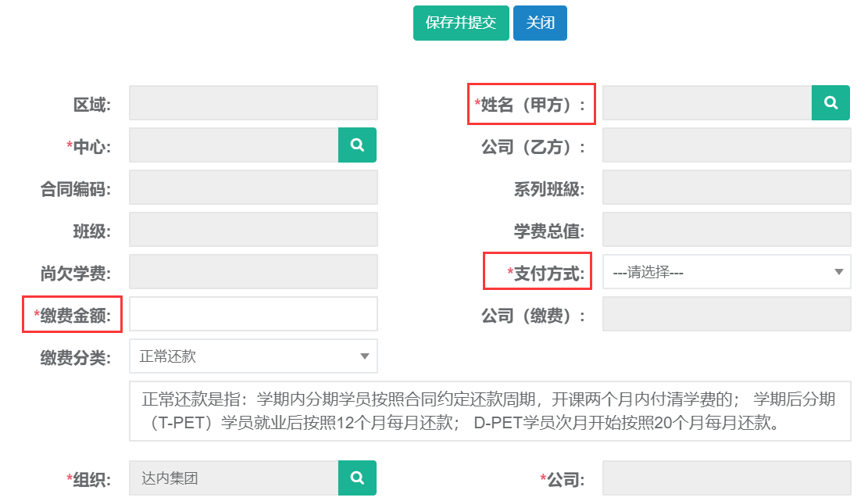This screenshot has height=501, width=868.
Task: Open the 组织 lookup search icon
Action: [357, 478]
